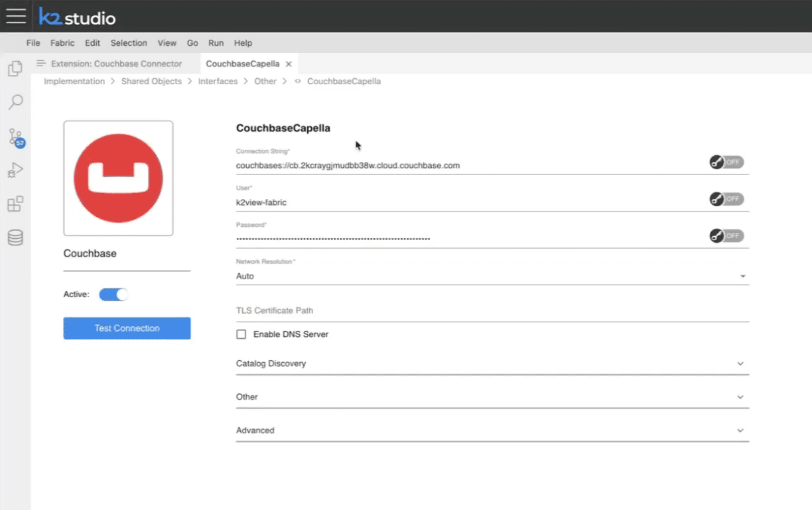Switch to the Extension: Couchbase Connector tab
The image size is (812, 510).
point(116,63)
